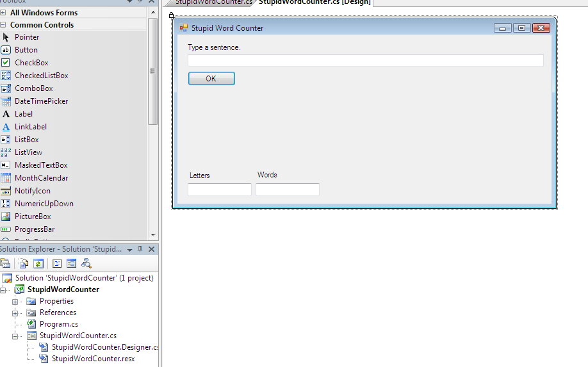
Task: Choose the PictureBox control icon
Action: [x=6, y=216]
